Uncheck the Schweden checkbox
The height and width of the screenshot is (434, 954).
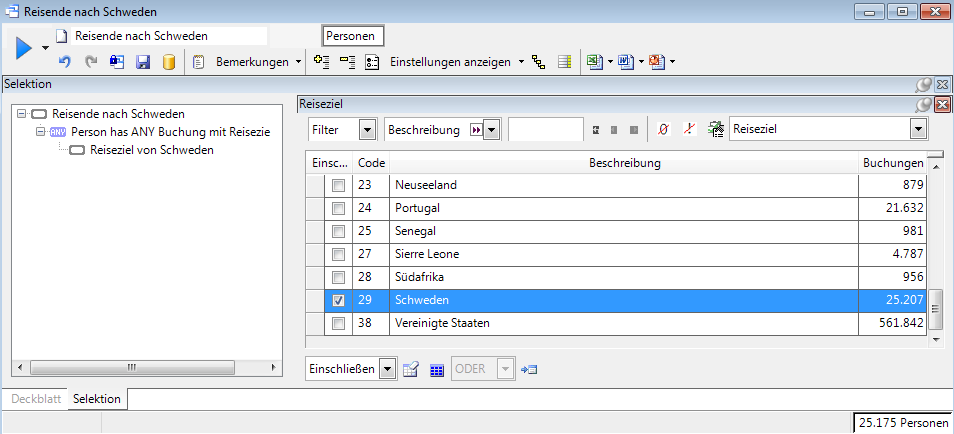click(x=339, y=300)
